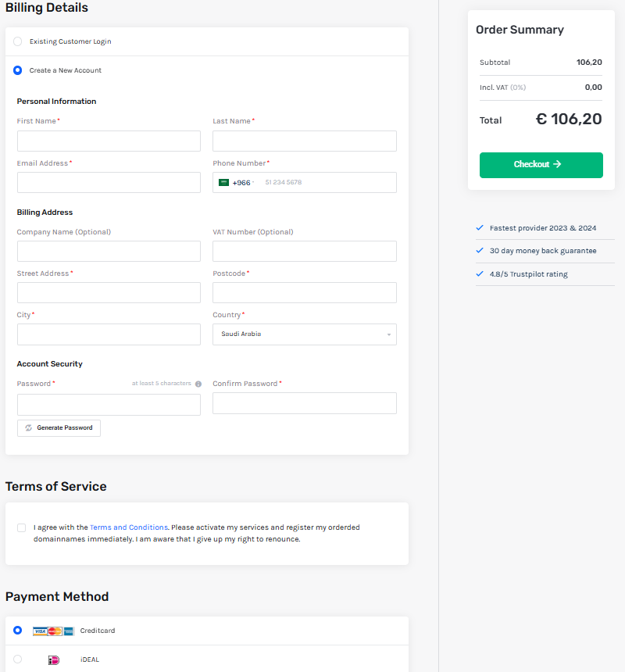The image size is (625, 672).
Task: Click the Confirm Password field
Action: coord(305,403)
